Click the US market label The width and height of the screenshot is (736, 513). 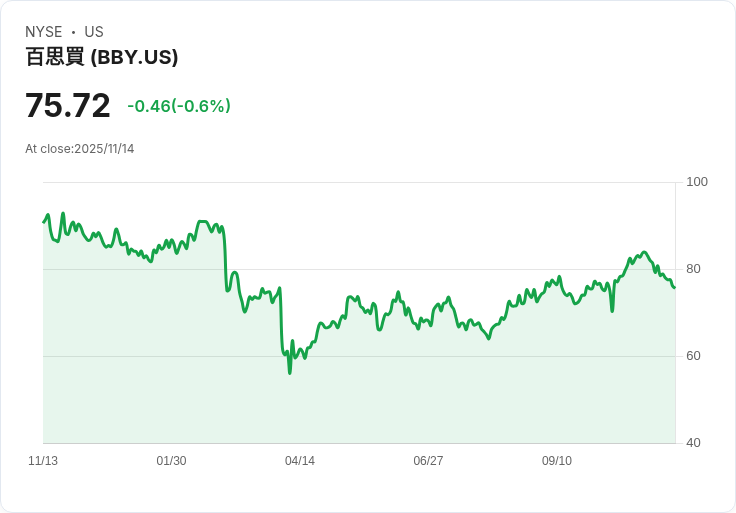click(x=94, y=32)
